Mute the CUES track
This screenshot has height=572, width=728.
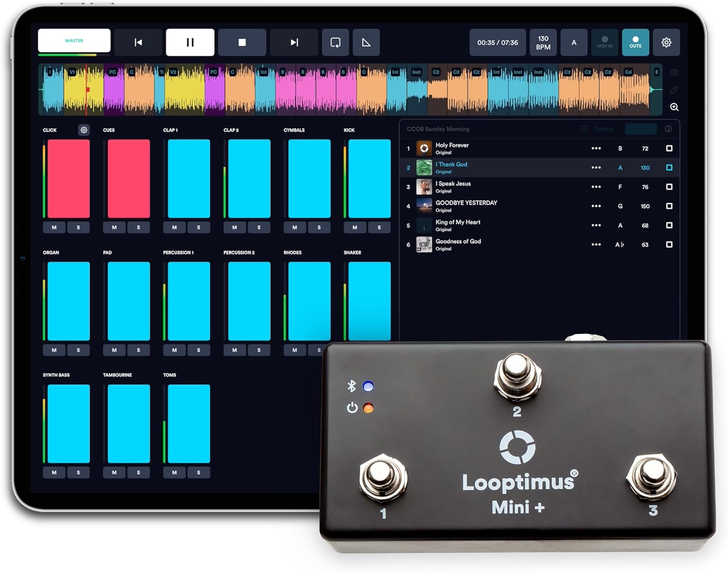coord(114,227)
